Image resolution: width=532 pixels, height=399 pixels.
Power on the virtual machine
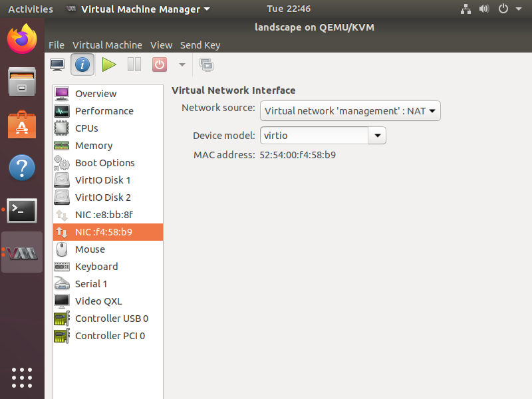coord(109,65)
